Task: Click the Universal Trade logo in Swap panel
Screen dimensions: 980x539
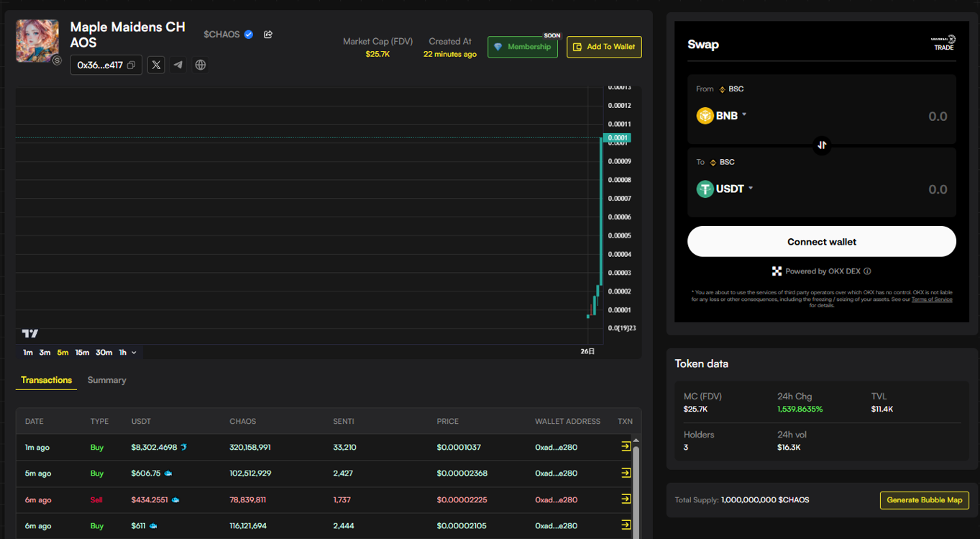Action: (x=943, y=42)
